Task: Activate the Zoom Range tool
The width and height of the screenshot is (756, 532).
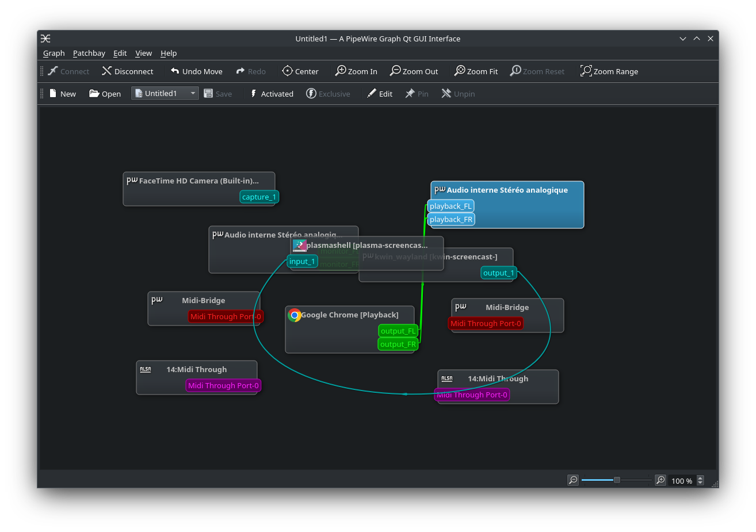Action: point(609,71)
